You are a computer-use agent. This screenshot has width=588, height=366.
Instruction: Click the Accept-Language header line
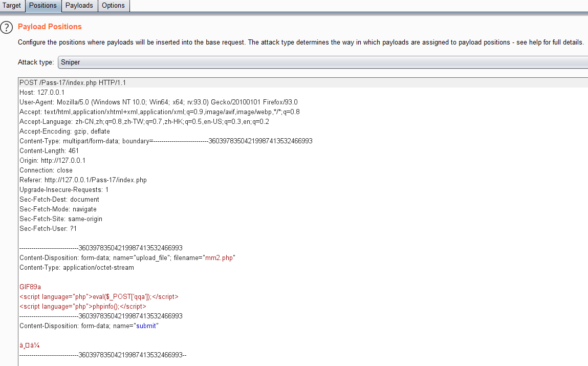pyautogui.click(x=144, y=121)
